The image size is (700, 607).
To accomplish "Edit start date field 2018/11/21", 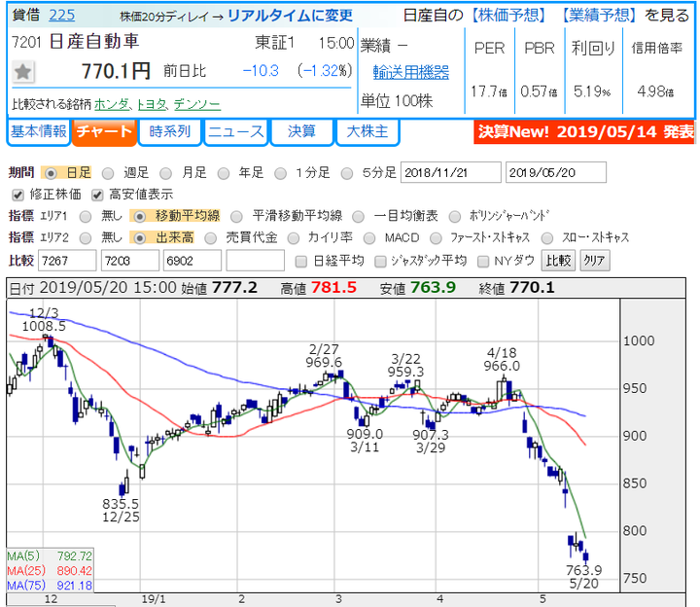I will pyautogui.click(x=451, y=172).
